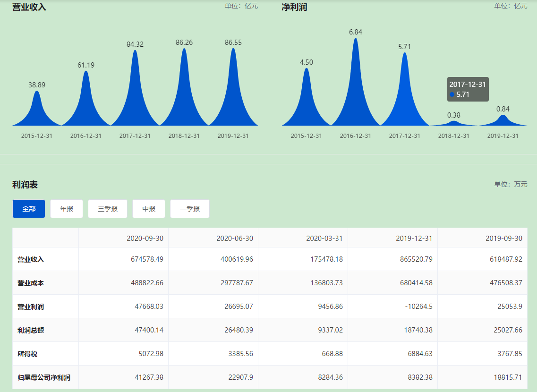Viewport: 537px width, 392px height.
Task: Show the 中报 reports tab
Action: pos(149,209)
